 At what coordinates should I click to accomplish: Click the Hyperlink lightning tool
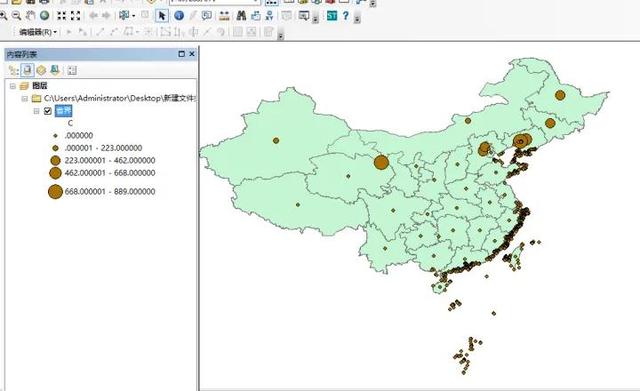pyautogui.click(x=193, y=16)
